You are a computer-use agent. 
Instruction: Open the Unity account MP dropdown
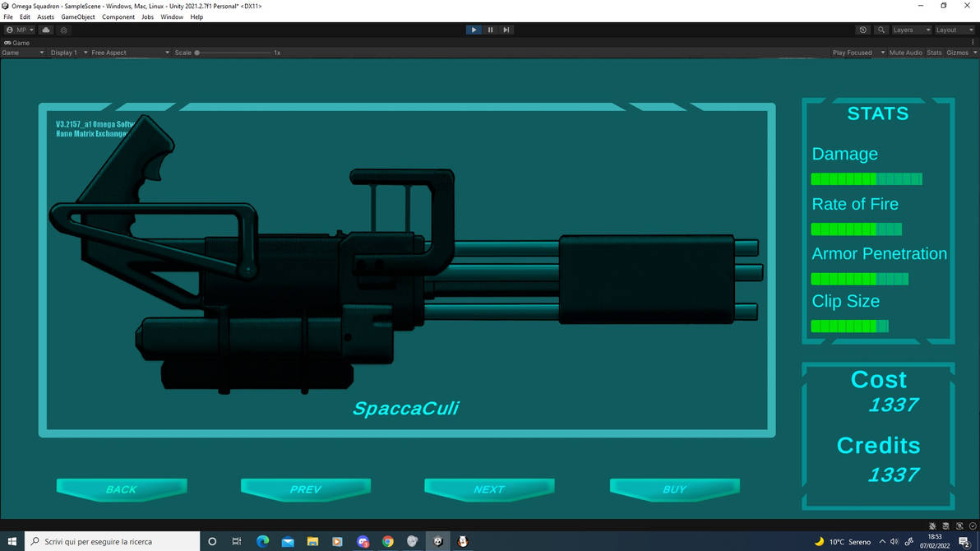20,30
